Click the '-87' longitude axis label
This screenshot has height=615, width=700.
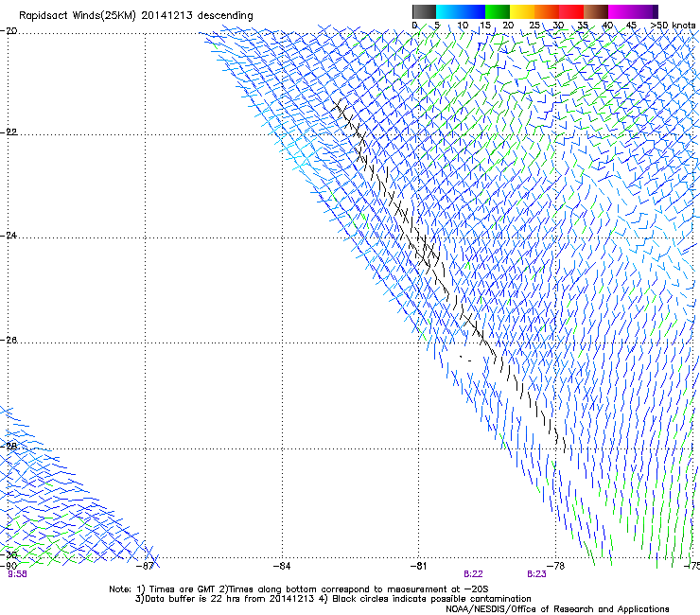point(145,566)
